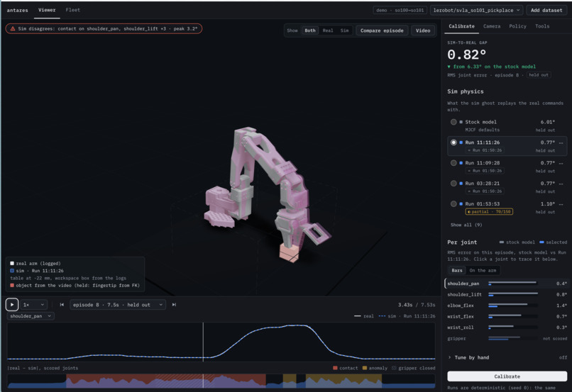Select the shoulder_lift joint row
The height and width of the screenshot is (392, 572).
[506, 294]
